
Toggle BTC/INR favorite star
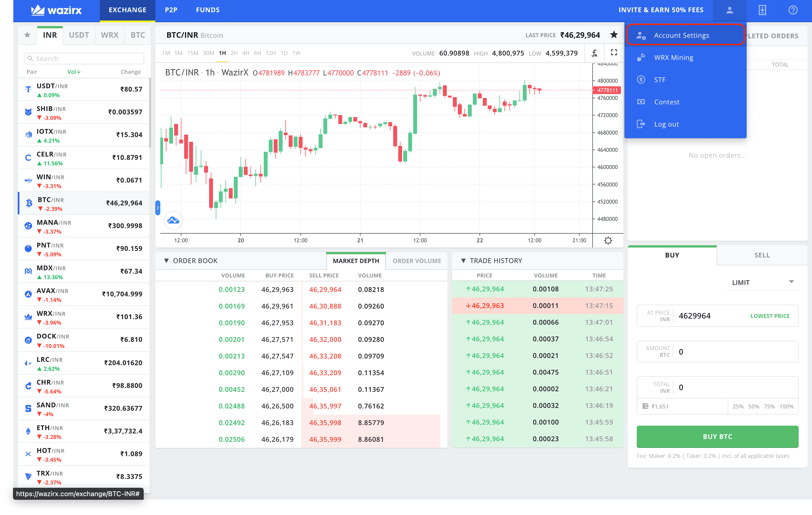[x=614, y=35]
